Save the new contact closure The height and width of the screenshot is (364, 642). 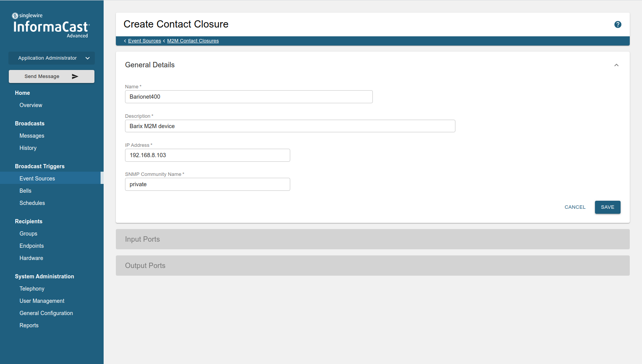(x=608, y=207)
